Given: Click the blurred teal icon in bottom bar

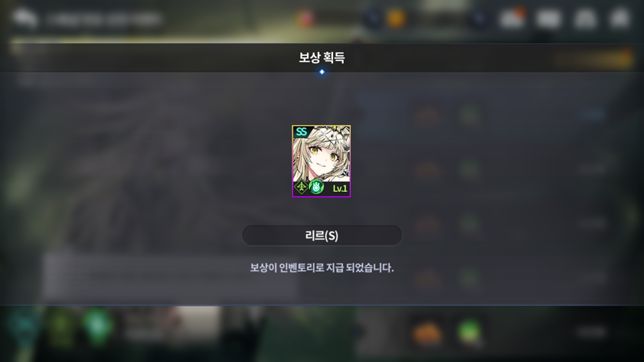Looking at the screenshot, I should click(x=25, y=325).
